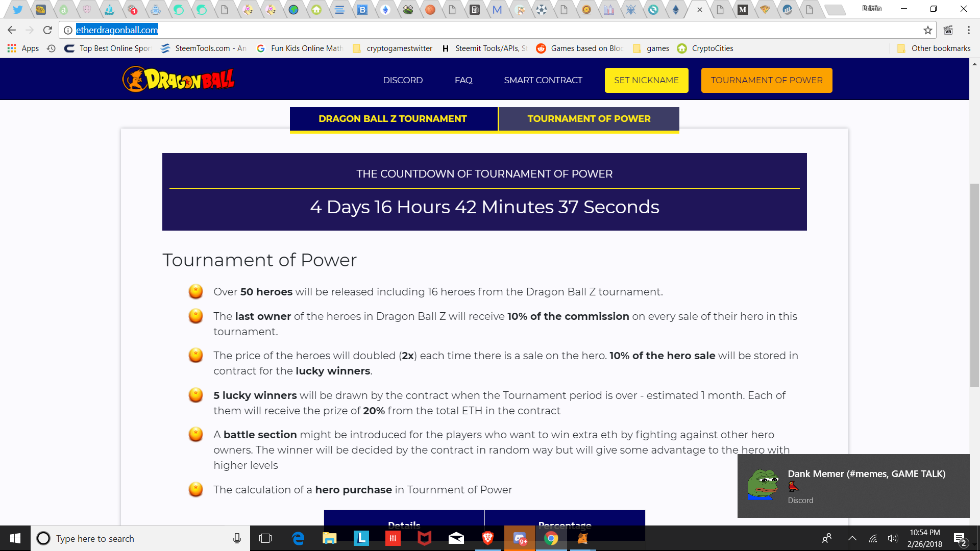Expand the games bookmark folder
Image resolution: width=980 pixels, height=551 pixels.
click(x=651, y=48)
